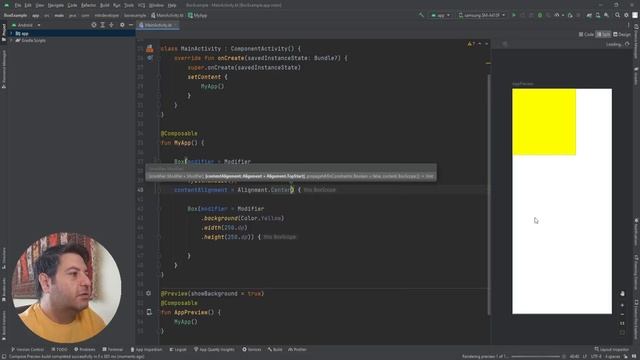
Task: Open the Problems tool window
Action: click(85, 349)
